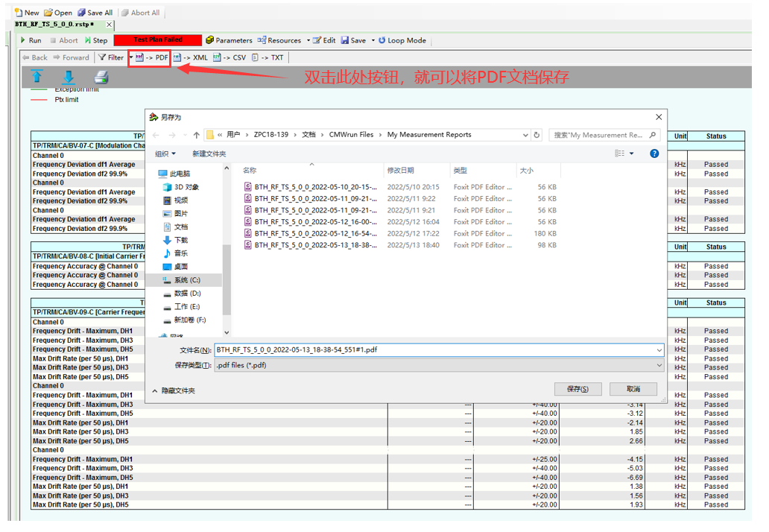Open the file name combo box dropdown arrow
769x532 pixels.
pos(659,350)
